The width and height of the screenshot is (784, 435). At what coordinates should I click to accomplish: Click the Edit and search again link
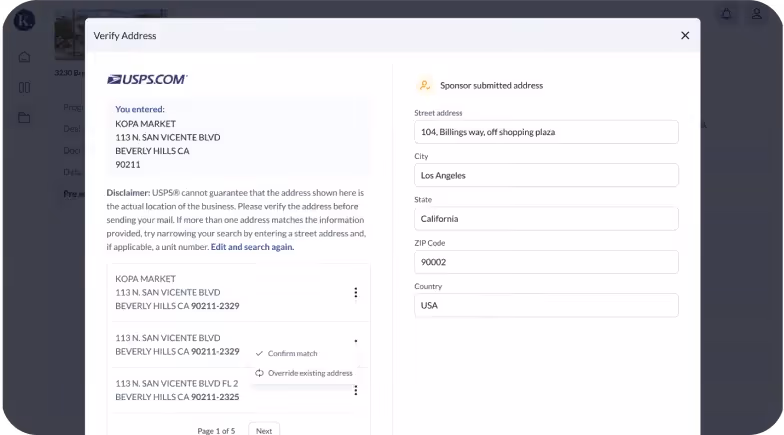[252, 247]
